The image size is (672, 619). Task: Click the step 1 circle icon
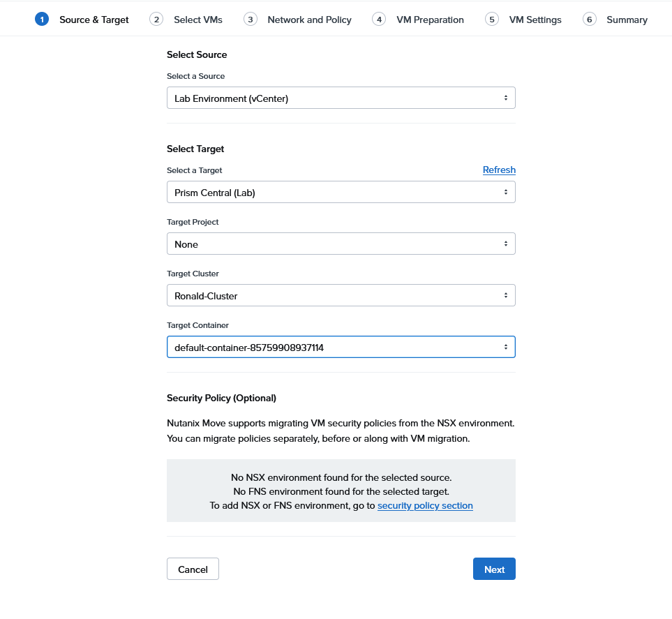[42, 20]
